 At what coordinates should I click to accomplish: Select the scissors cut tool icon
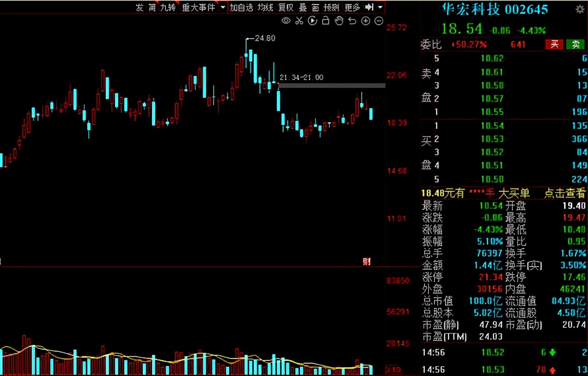[299, 21]
